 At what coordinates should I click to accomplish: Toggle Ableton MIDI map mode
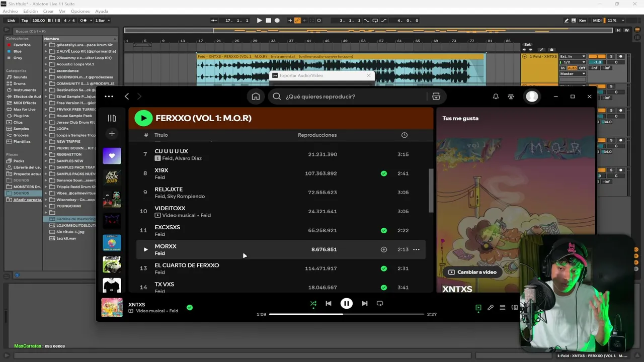tap(597, 21)
